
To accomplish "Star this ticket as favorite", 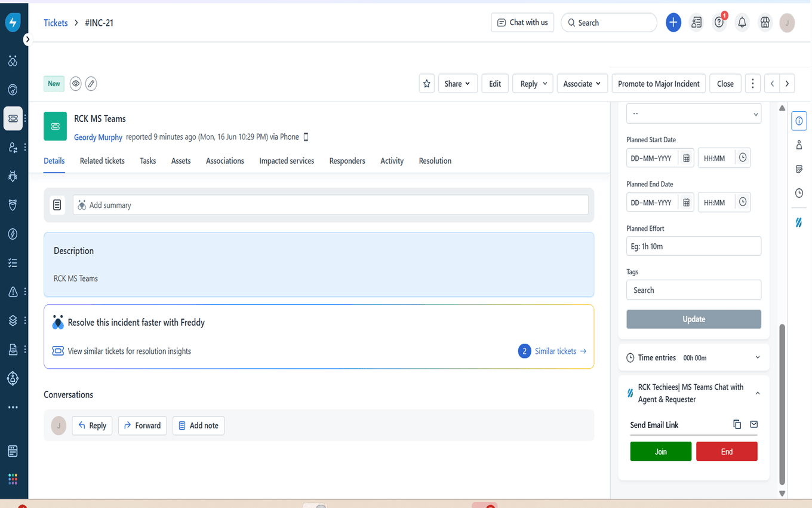I will click(x=426, y=84).
